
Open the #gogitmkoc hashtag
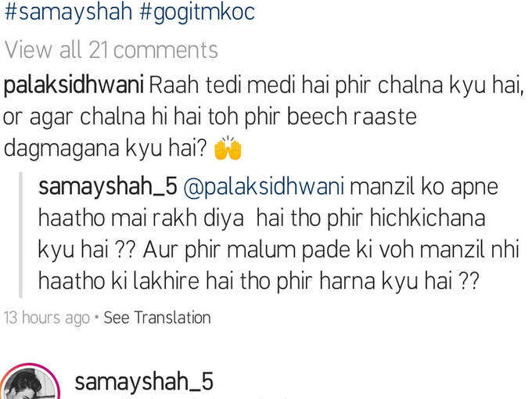click(197, 12)
